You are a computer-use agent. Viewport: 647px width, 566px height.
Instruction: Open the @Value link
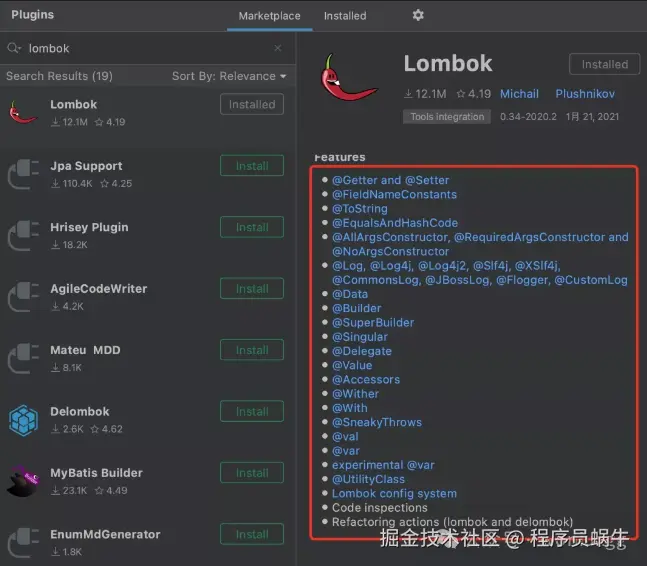[352, 366]
